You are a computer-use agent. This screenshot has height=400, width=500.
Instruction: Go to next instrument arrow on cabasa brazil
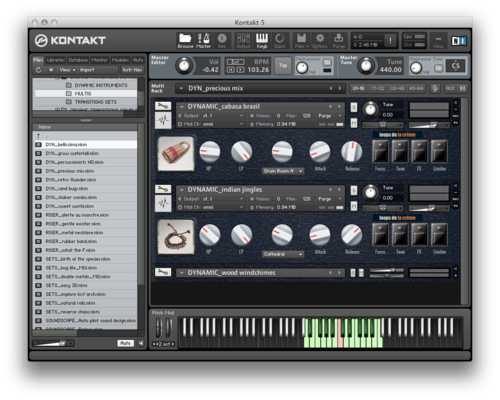339,107
